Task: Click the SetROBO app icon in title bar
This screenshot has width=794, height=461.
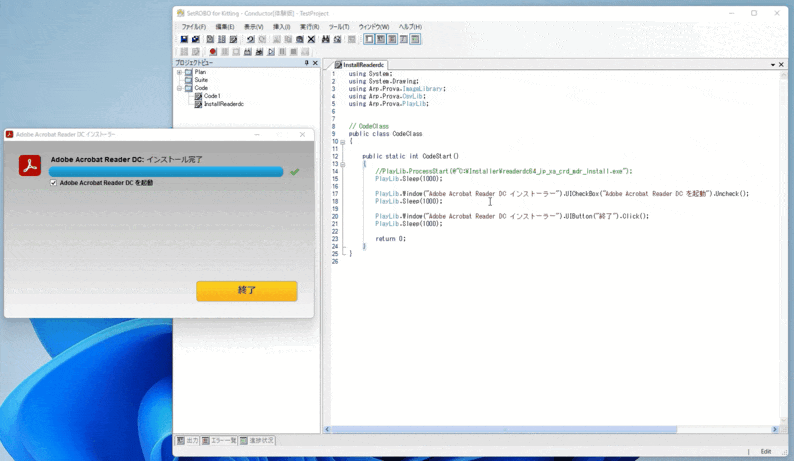Action: (x=181, y=13)
